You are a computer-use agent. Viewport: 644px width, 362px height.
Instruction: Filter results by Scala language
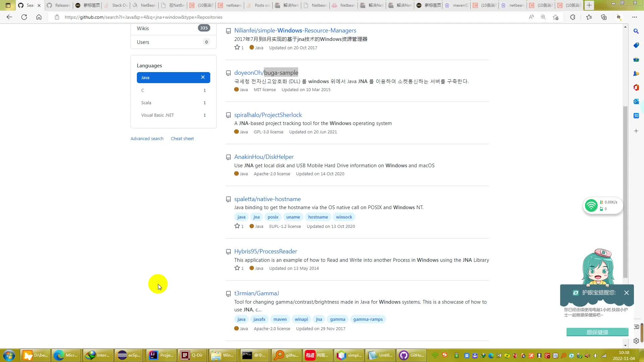pos(173,103)
